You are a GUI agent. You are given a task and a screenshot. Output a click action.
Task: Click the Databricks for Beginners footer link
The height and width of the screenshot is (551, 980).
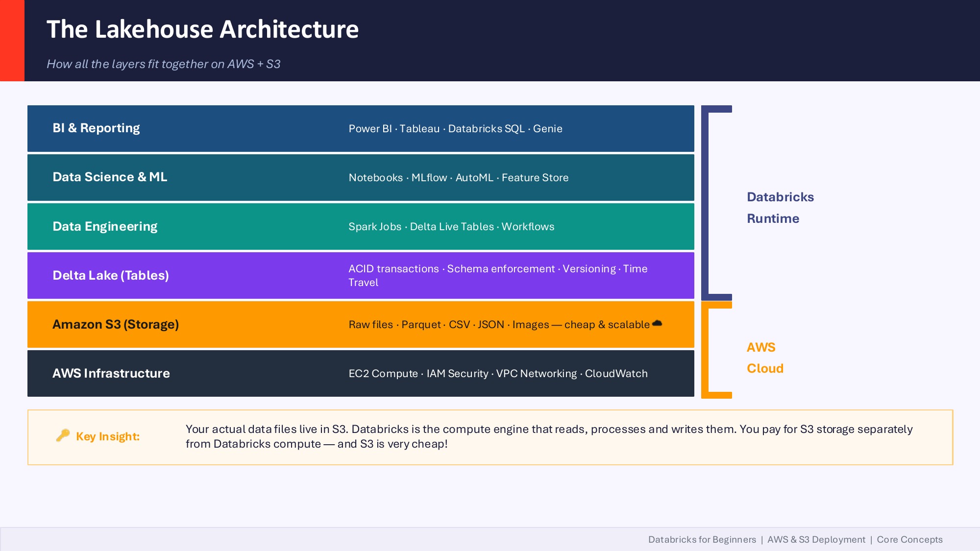point(702,539)
